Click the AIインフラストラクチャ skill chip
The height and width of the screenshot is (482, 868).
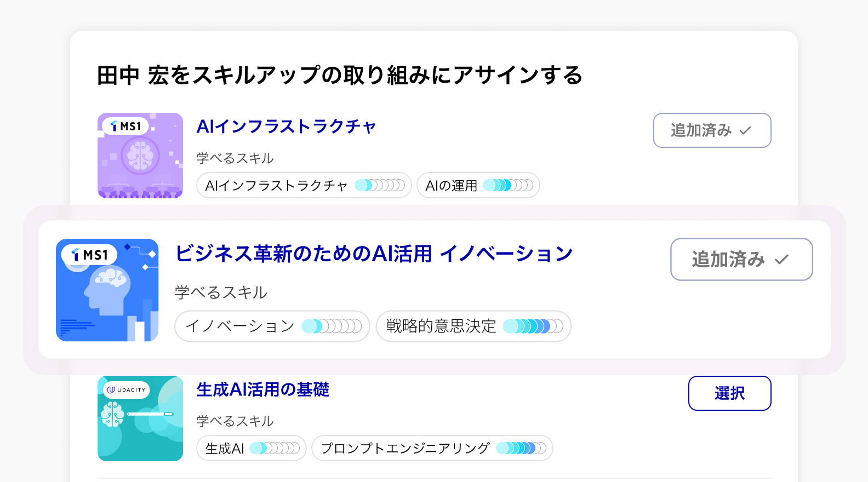click(x=304, y=185)
